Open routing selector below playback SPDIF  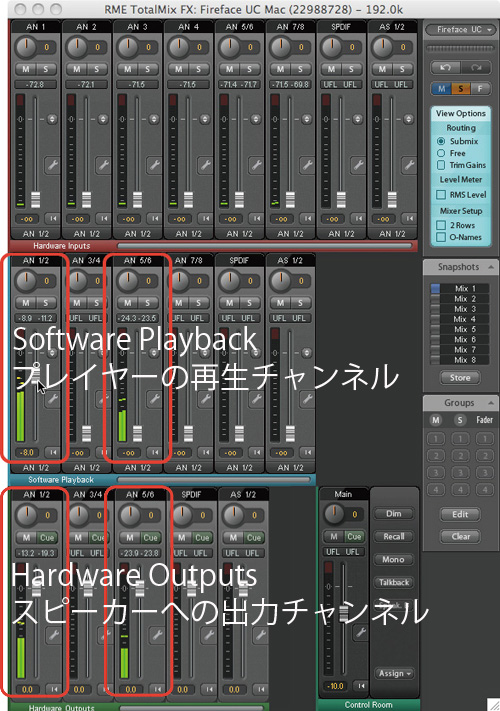pyautogui.click(x=239, y=468)
